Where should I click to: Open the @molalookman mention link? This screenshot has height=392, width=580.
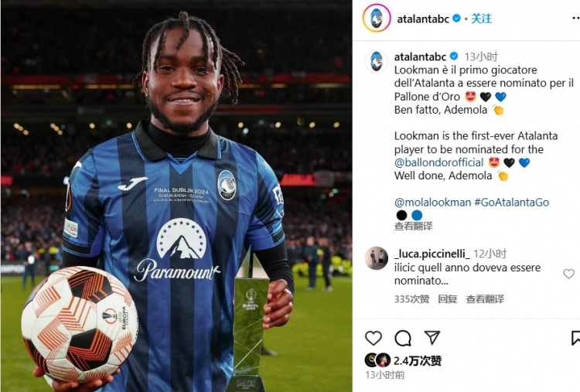[x=432, y=203]
